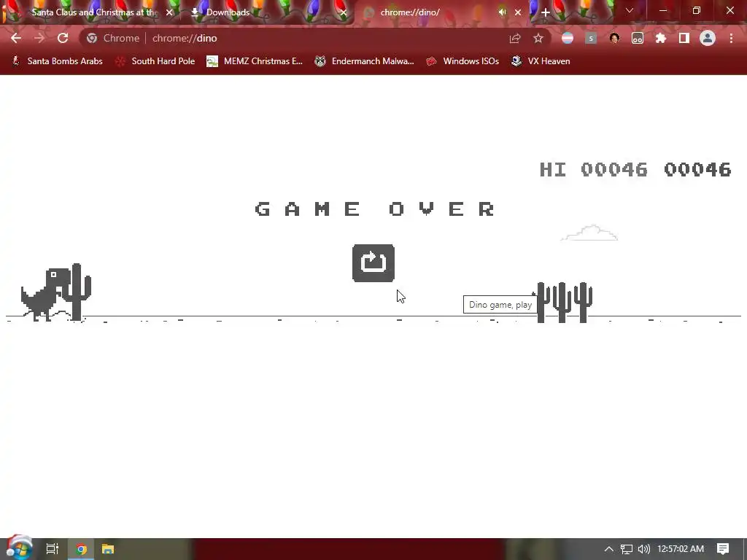Click the T-Rex dinosaur sprite
The image size is (747, 560).
coord(45,295)
